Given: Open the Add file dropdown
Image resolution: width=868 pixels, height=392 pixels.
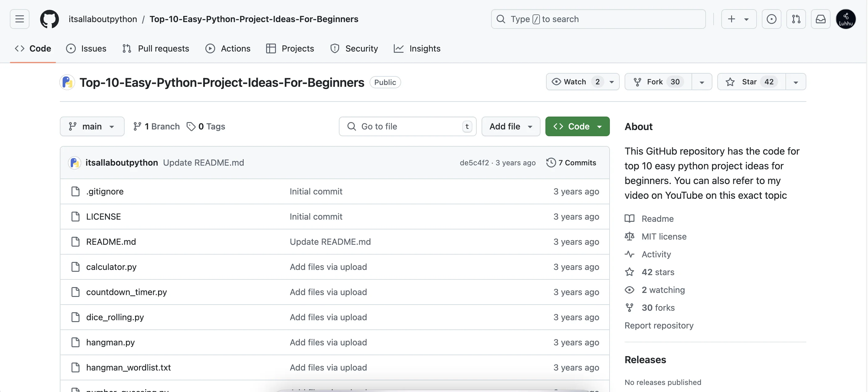Looking at the screenshot, I should point(510,126).
